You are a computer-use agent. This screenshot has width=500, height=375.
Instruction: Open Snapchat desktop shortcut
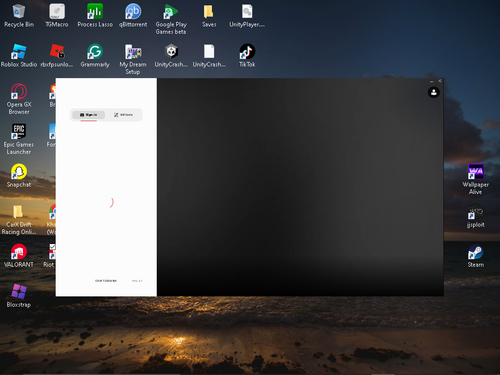coord(19,176)
